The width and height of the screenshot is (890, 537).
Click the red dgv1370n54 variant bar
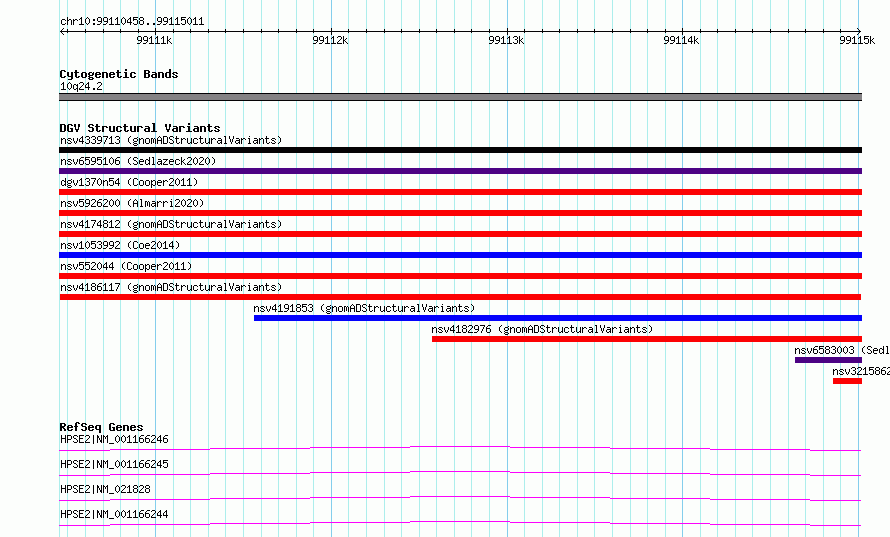coord(460,192)
